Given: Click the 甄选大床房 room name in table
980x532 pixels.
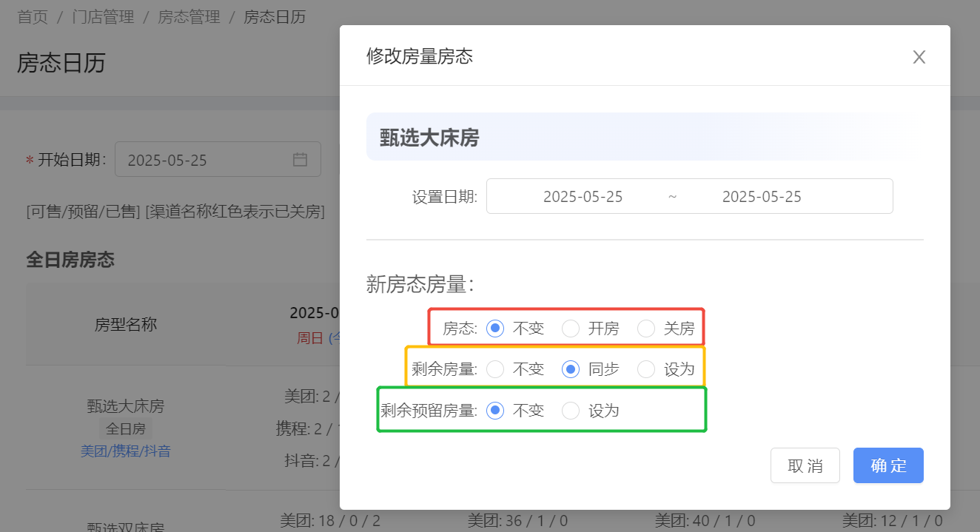Looking at the screenshot, I should click(x=126, y=405).
